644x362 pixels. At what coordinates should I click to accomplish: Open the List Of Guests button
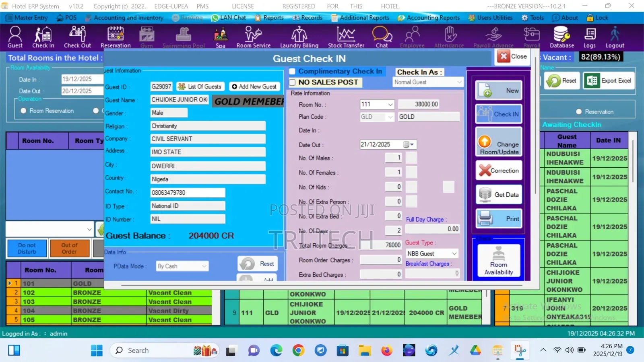coord(200,86)
